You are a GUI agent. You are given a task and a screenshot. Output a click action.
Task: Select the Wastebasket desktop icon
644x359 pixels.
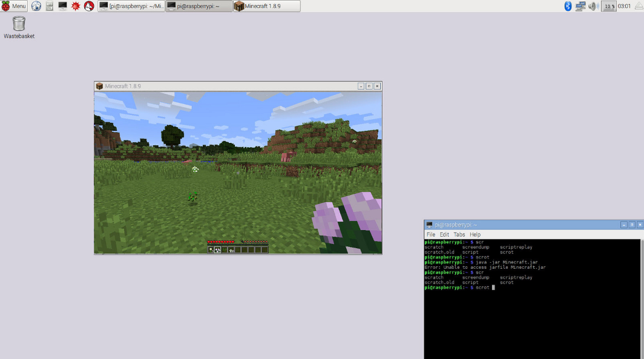pos(19,27)
